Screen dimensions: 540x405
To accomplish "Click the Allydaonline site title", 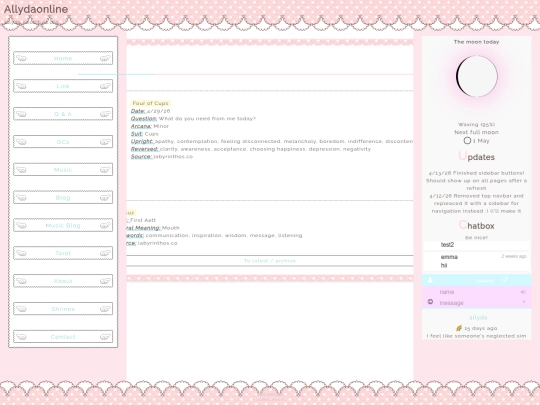I will coord(36,9).
